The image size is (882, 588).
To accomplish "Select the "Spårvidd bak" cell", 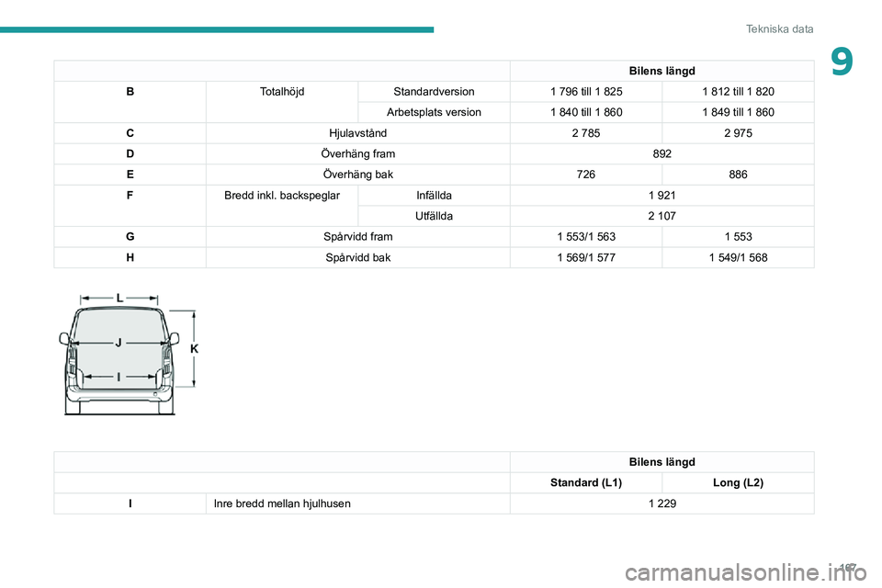I will tap(357, 257).
